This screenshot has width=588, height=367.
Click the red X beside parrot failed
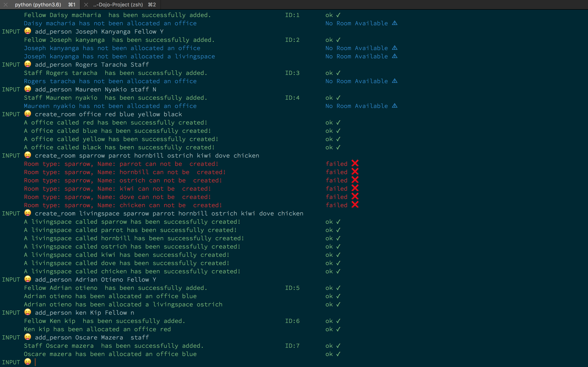coord(355,163)
